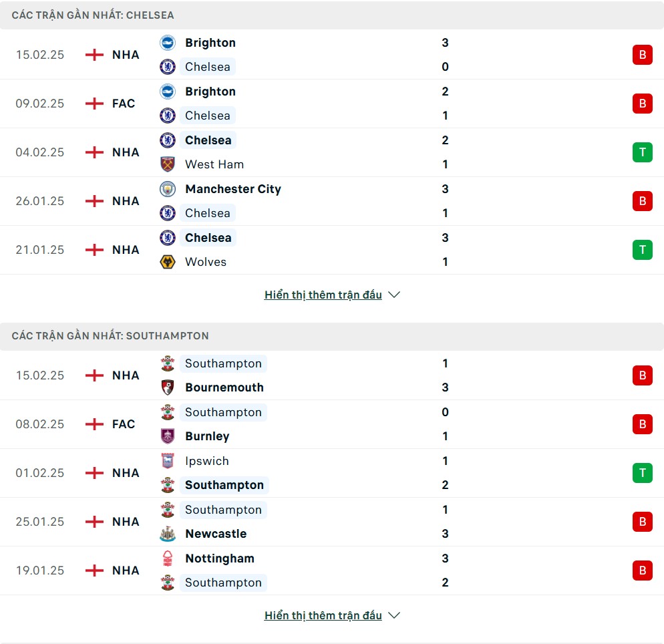This screenshot has width=664, height=644.
Task: Click the Wolves club logo
Action: point(168,262)
